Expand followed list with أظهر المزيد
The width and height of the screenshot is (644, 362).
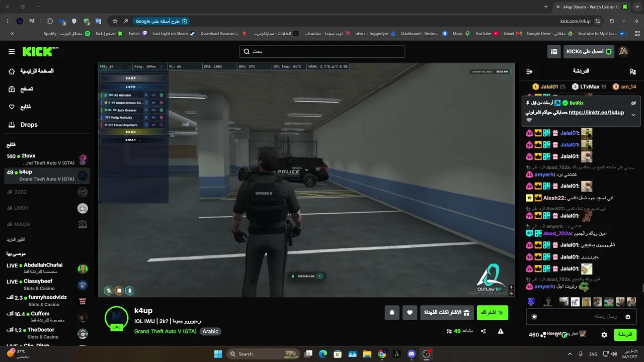[16, 240]
